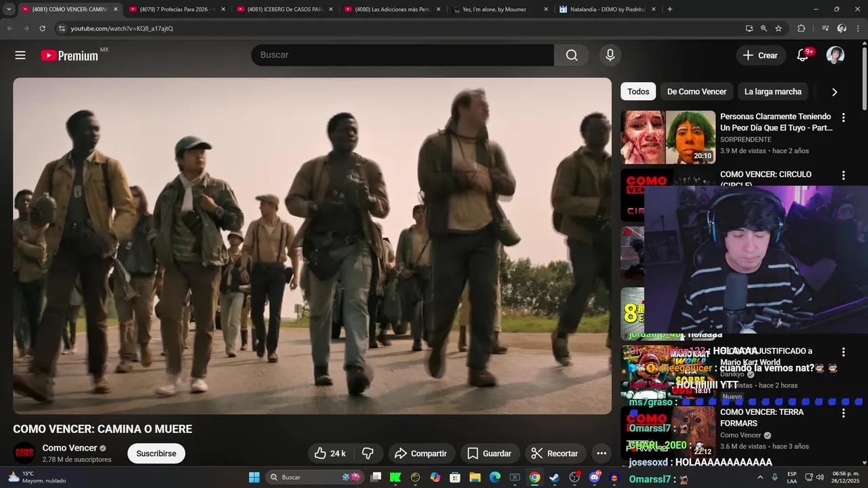Open the notifications bell
This screenshot has height=488, width=868.
[x=802, y=56]
